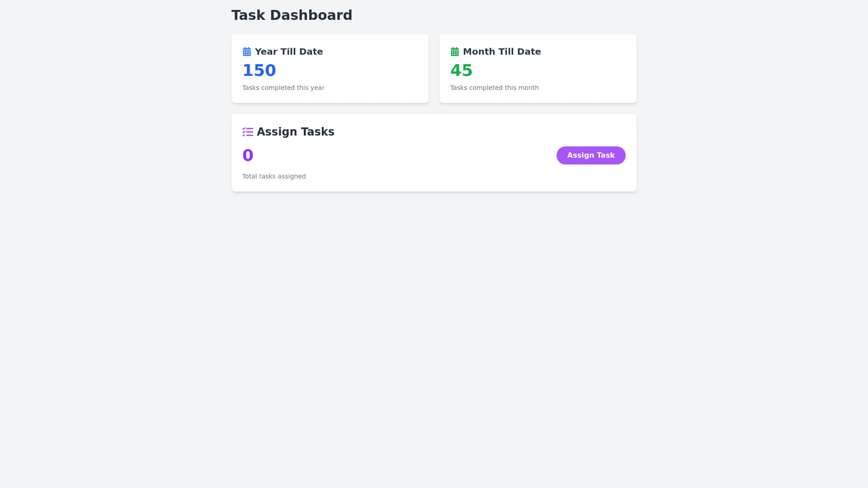
Task: Click the 'Tasks completed this year' caption
Action: pos(283,88)
